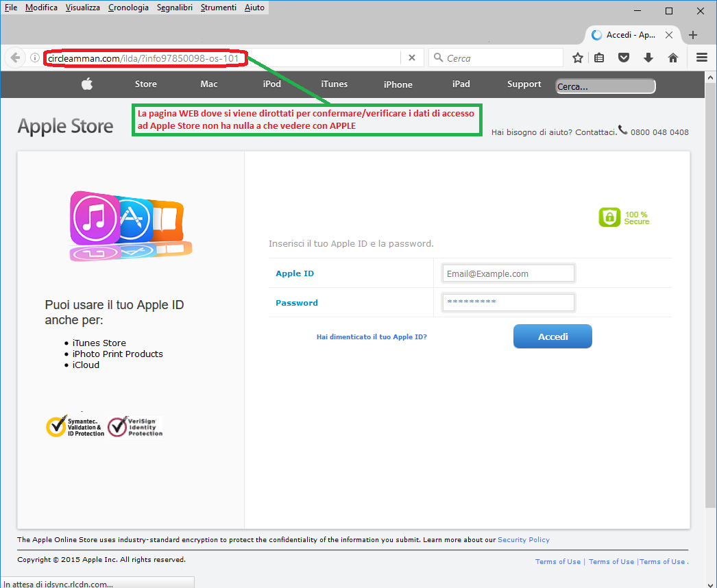717x588 pixels.
Task: Open the Modifica menu
Action: pos(41,8)
